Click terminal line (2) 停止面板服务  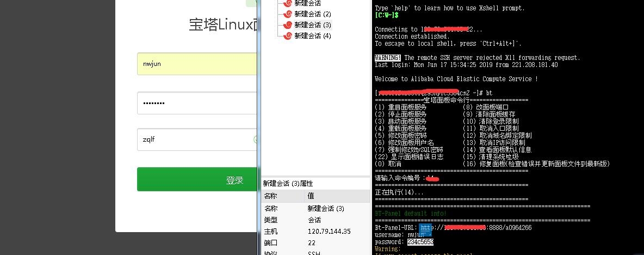tap(400, 114)
